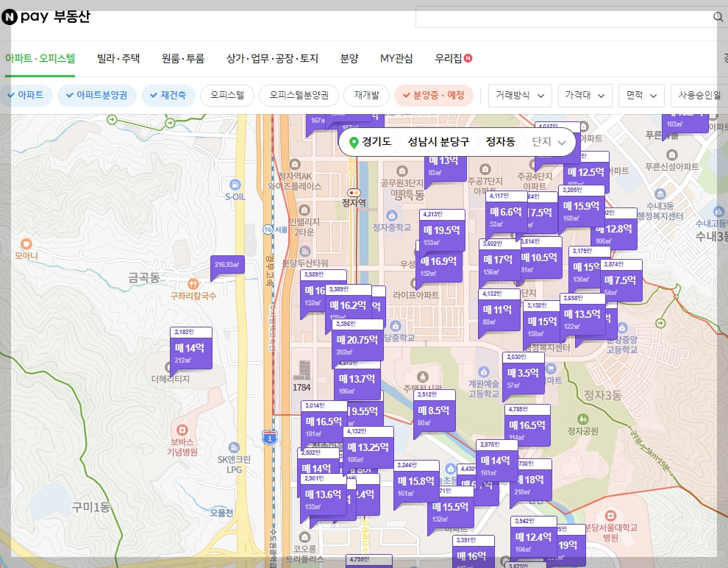Screen dimensions: 728x568
Task: Enable the 오피스텔 filter chip
Action: (x=227, y=95)
